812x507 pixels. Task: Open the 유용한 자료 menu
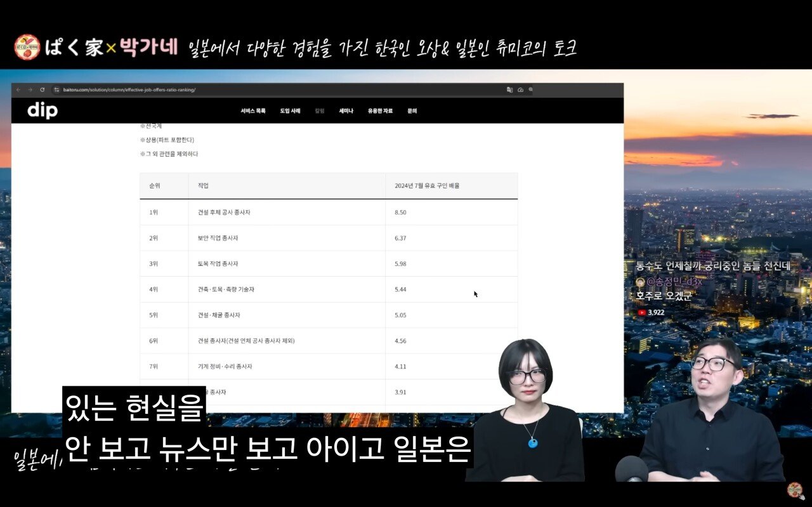tap(380, 111)
